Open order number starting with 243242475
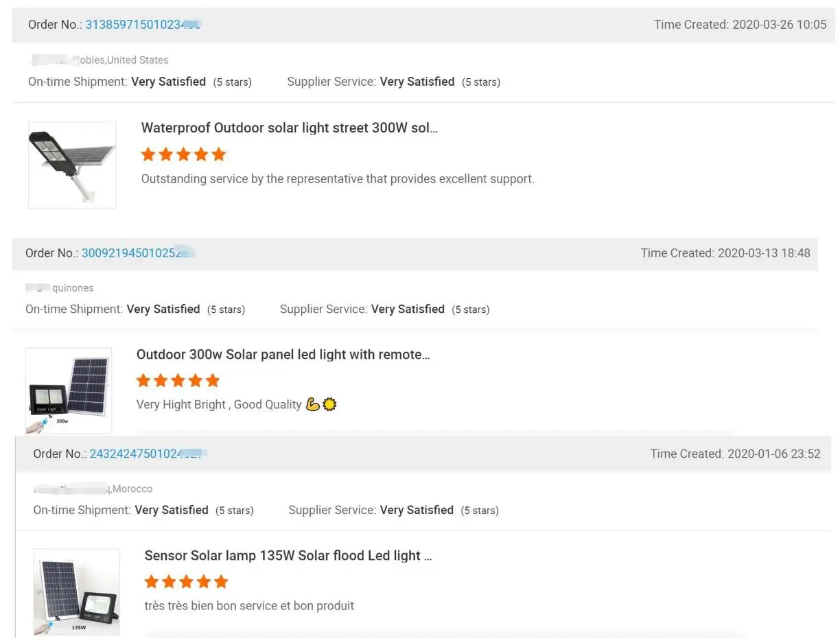Viewport: 840px width, 643px height. [x=148, y=454]
